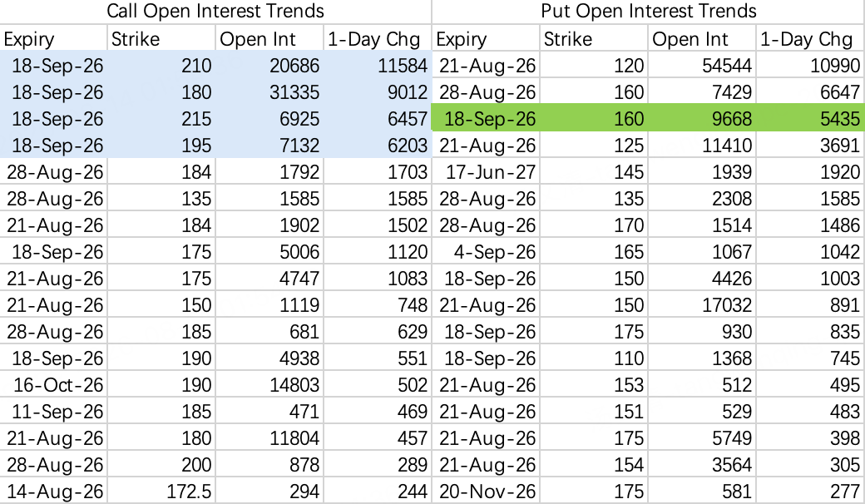865x504 pixels.
Task: Select the Call Open Interest Trends title cell
Action: tap(215, 12)
